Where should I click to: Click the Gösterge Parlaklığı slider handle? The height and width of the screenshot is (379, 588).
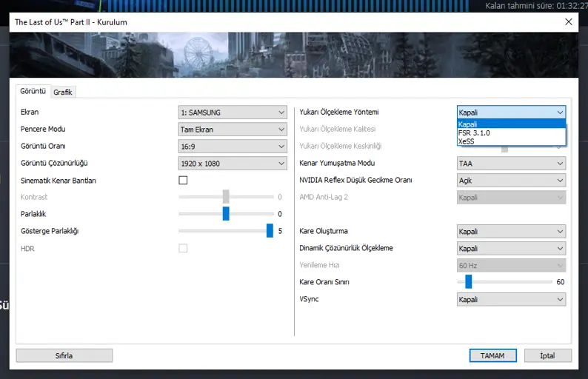(270, 230)
